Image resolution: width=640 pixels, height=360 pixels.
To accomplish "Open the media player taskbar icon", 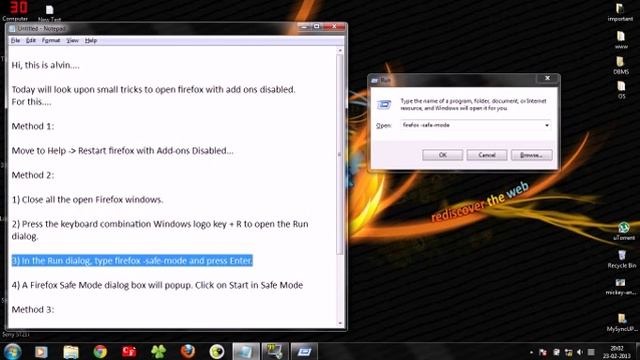I will click(41, 351).
